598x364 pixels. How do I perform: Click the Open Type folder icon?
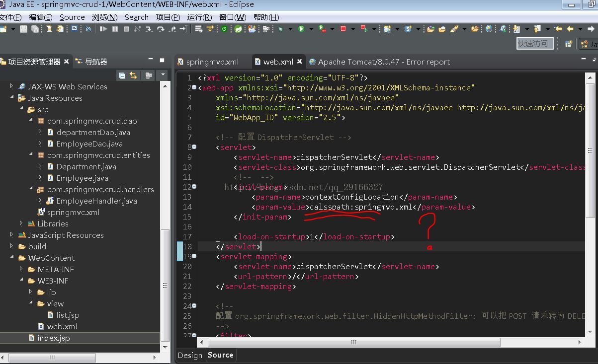coord(430,29)
